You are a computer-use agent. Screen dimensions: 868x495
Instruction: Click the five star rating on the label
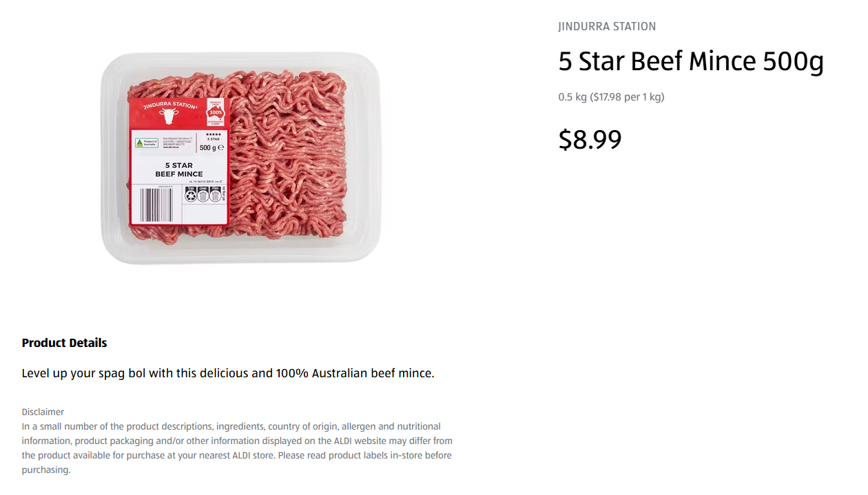pos(213,135)
